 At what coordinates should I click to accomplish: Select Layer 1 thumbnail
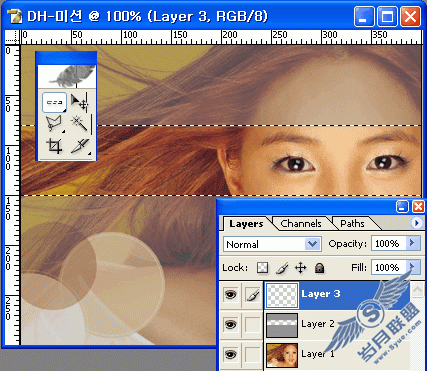pyautogui.click(x=282, y=355)
